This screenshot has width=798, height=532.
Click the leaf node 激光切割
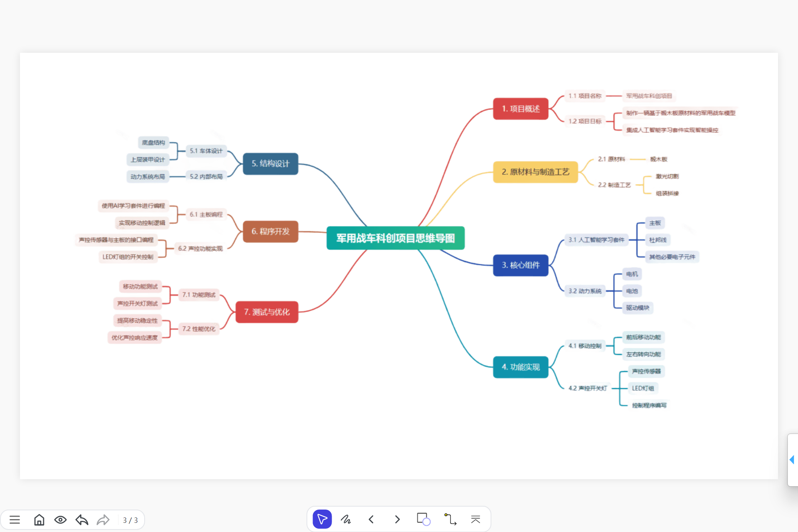(x=667, y=176)
